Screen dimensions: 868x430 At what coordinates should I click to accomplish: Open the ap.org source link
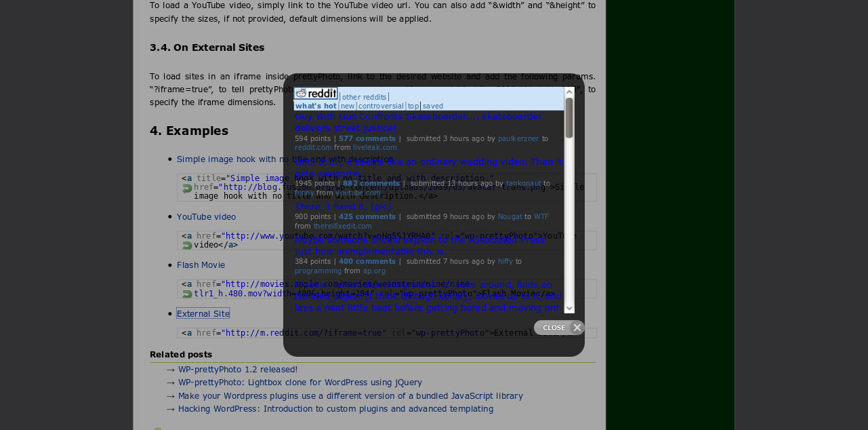point(374,271)
